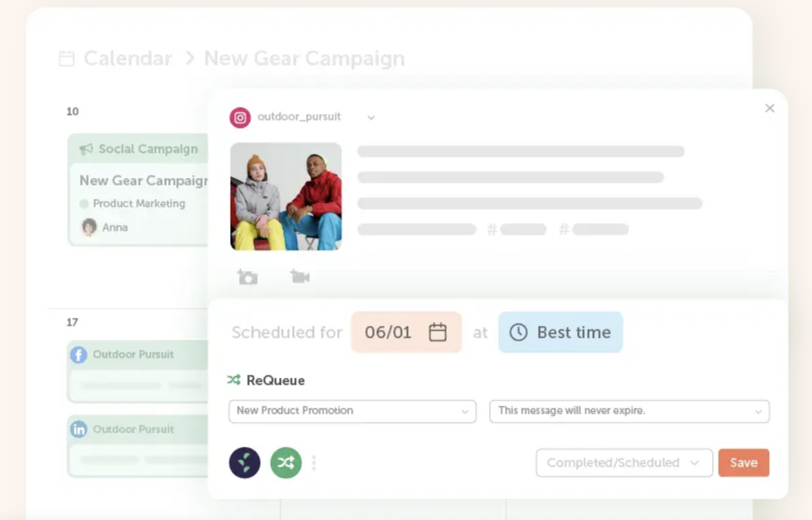Click the green shuffle circle icon
This screenshot has width=812, height=520.
coord(286,462)
